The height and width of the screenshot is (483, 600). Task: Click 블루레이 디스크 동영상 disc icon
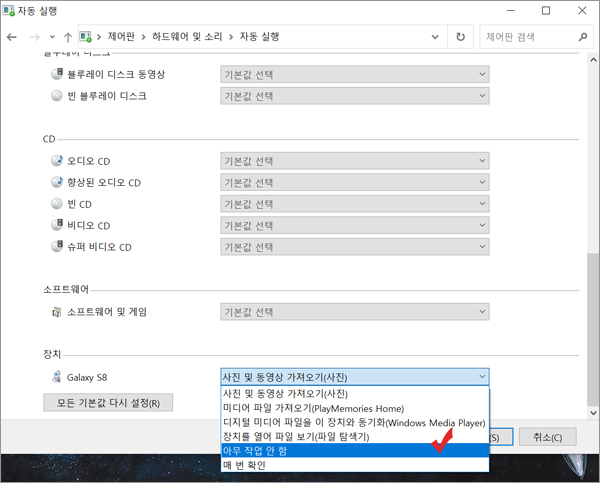point(57,74)
